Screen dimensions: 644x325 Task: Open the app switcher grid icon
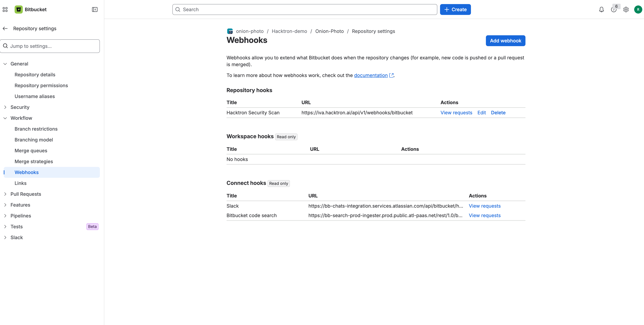(x=5, y=9)
